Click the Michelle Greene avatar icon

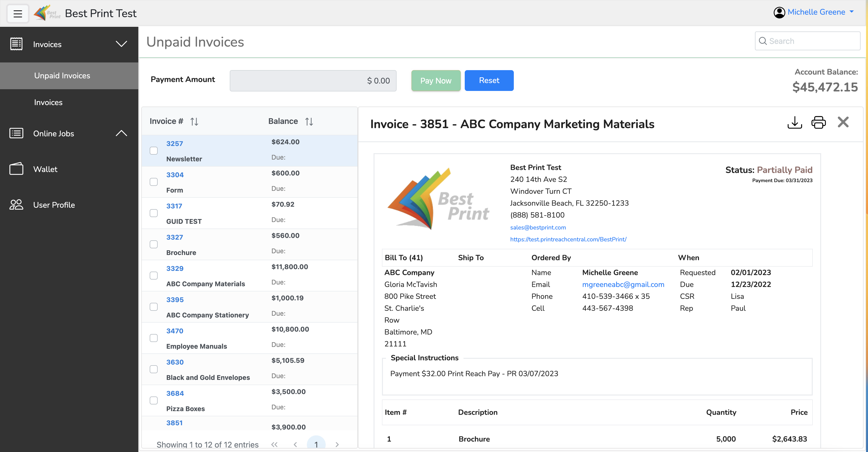pyautogui.click(x=780, y=12)
